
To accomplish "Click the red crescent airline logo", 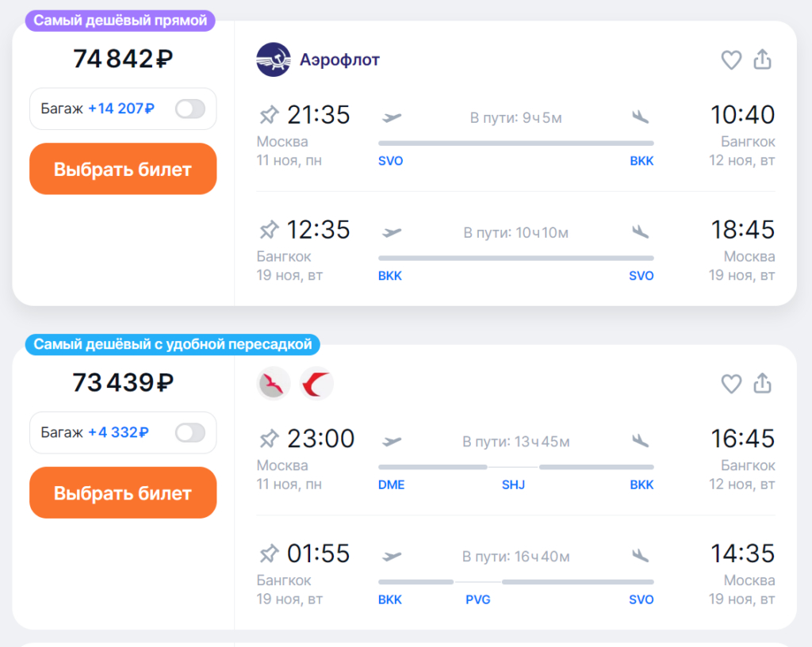I will pos(316,384).
